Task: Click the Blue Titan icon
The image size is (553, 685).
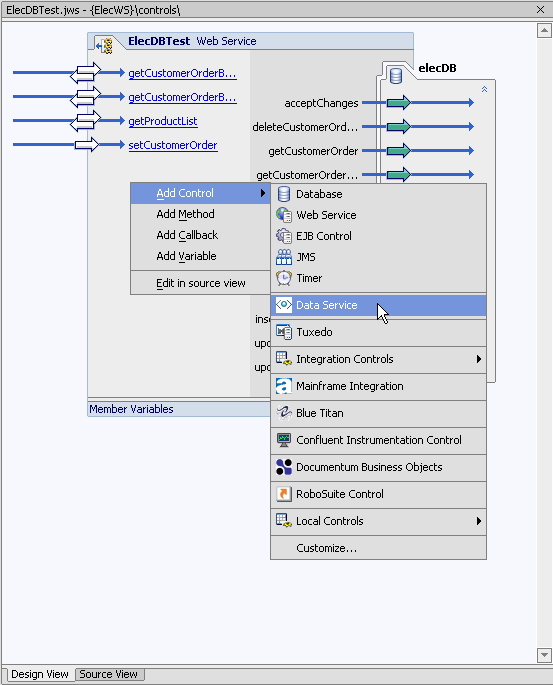Action: point(284,413)
